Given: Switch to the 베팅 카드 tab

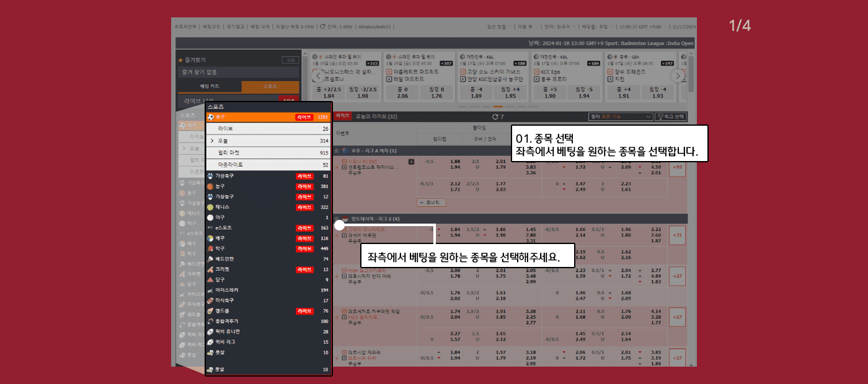Looking at the screenshot, I should (x=209, y=87).
